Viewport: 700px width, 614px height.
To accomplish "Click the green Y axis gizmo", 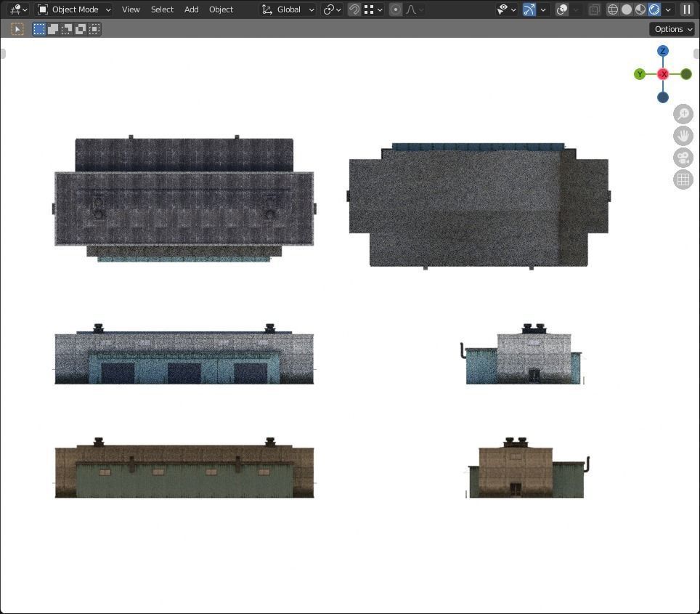I will 639,74.
